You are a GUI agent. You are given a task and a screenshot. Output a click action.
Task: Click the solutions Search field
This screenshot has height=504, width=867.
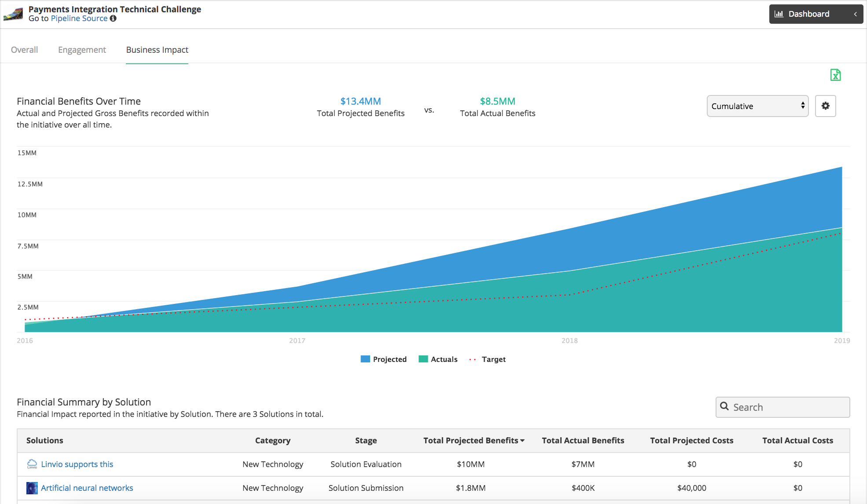[783, 407]
